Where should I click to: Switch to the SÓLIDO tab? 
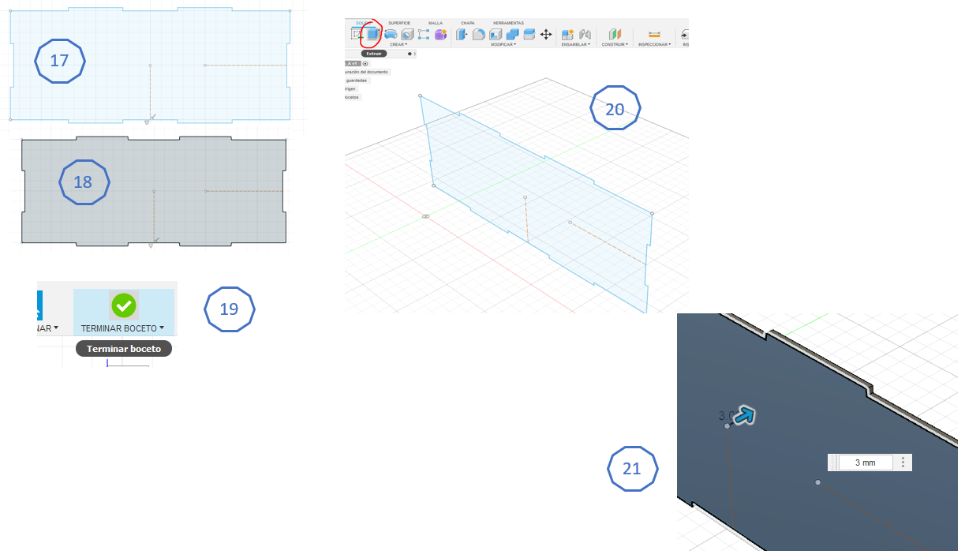click(x=363, y=23)
